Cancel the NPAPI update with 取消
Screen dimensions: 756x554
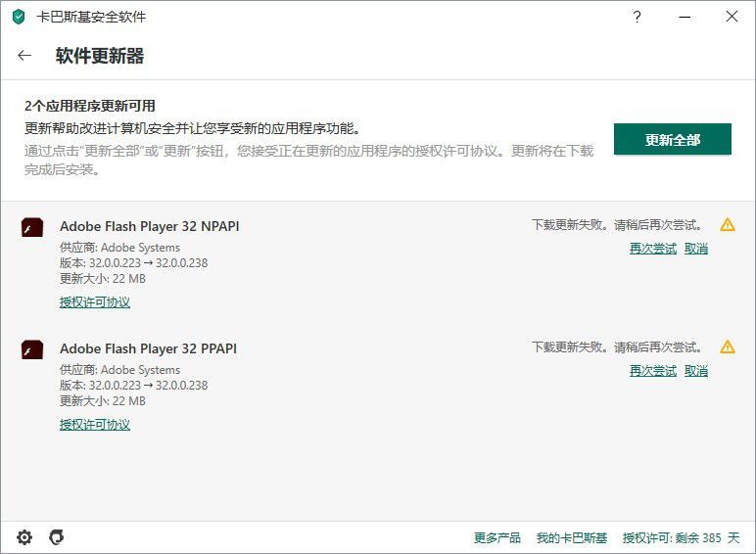point(696,249)
